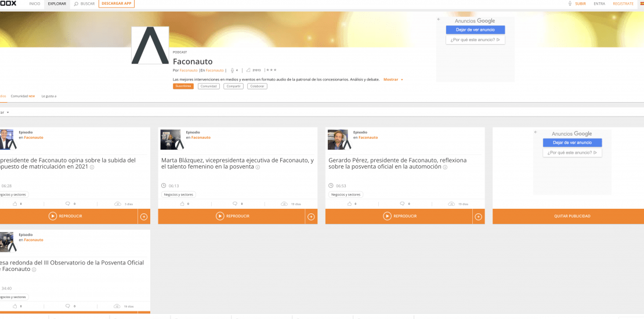The width and height of the screenshot is (644, 319).
Task: Click DESCARGAR APP button
Action: 116,3
